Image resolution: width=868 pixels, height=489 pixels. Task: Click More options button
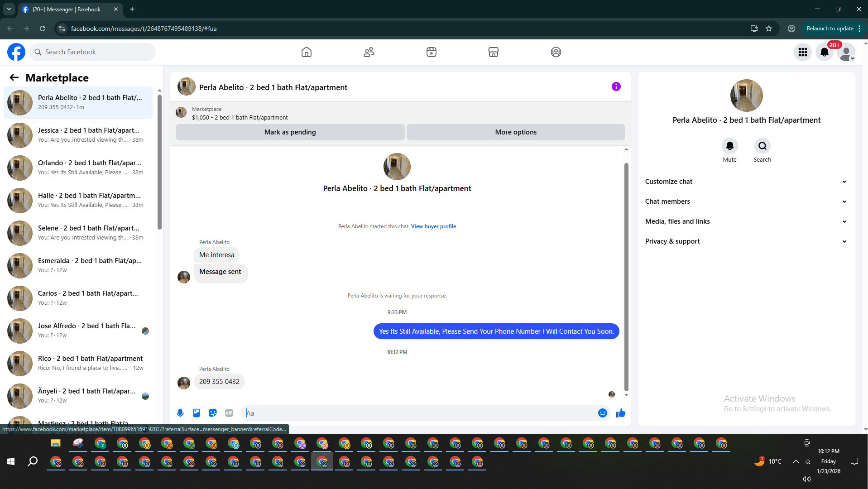coord(516,132)
